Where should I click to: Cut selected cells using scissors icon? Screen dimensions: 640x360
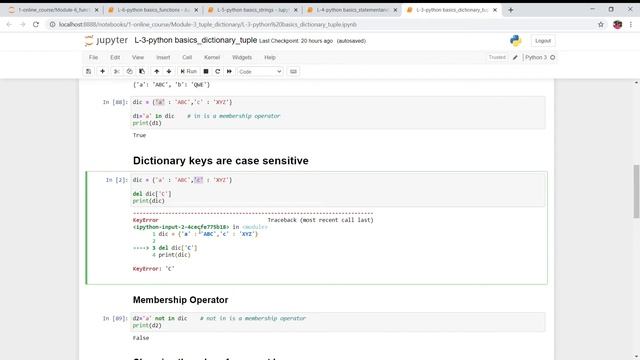click(117, 71)
